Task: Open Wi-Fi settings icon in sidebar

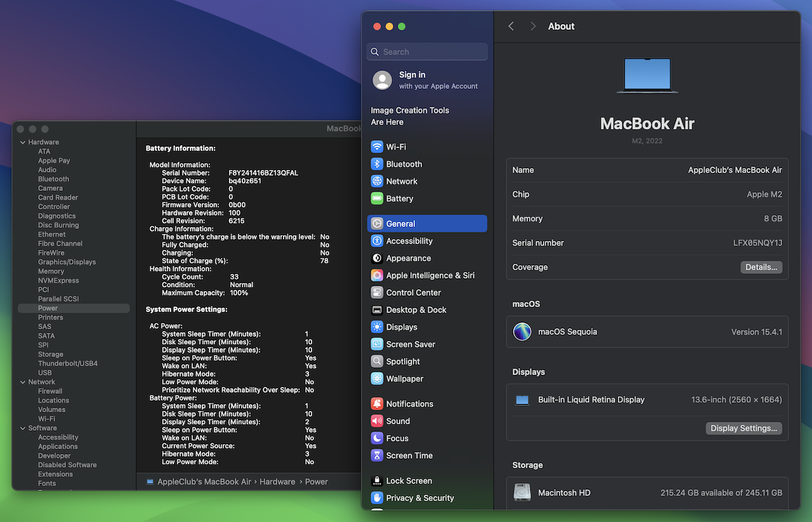Action: 377,147
